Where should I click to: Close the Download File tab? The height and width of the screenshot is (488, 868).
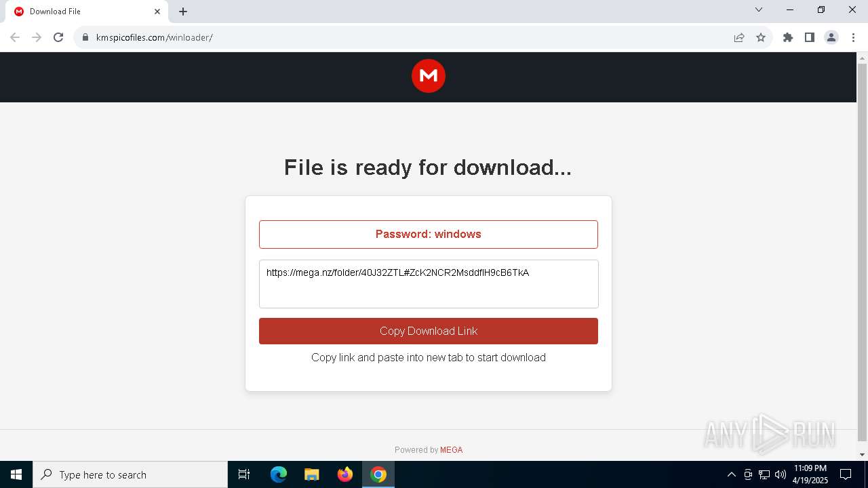click(x=157, y=12)
